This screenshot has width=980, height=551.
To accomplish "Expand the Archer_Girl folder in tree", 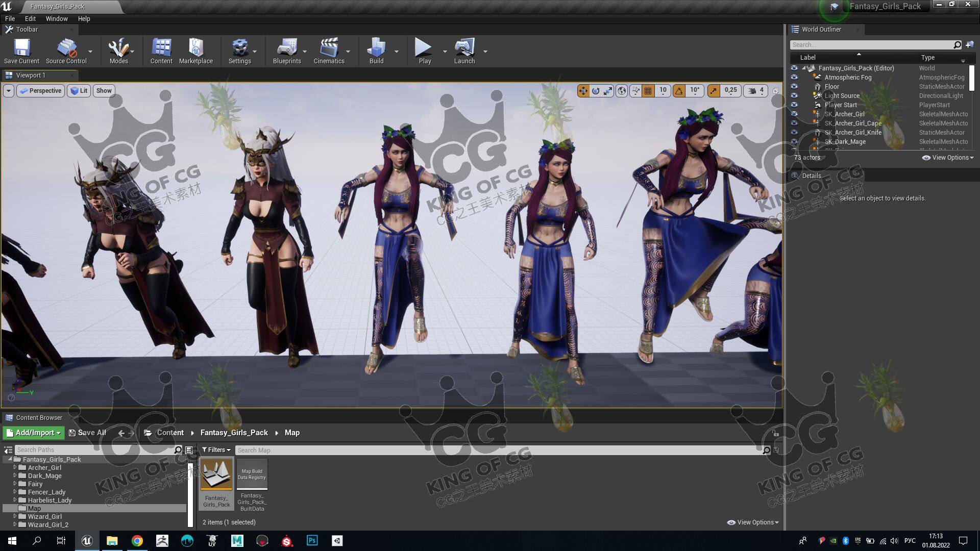I will coord(15,467).
